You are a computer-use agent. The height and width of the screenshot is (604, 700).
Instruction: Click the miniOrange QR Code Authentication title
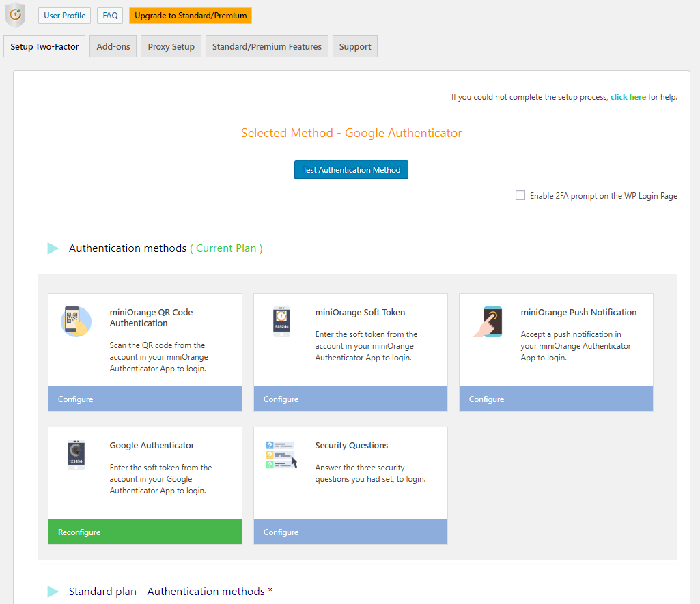(x=152, y=317)
